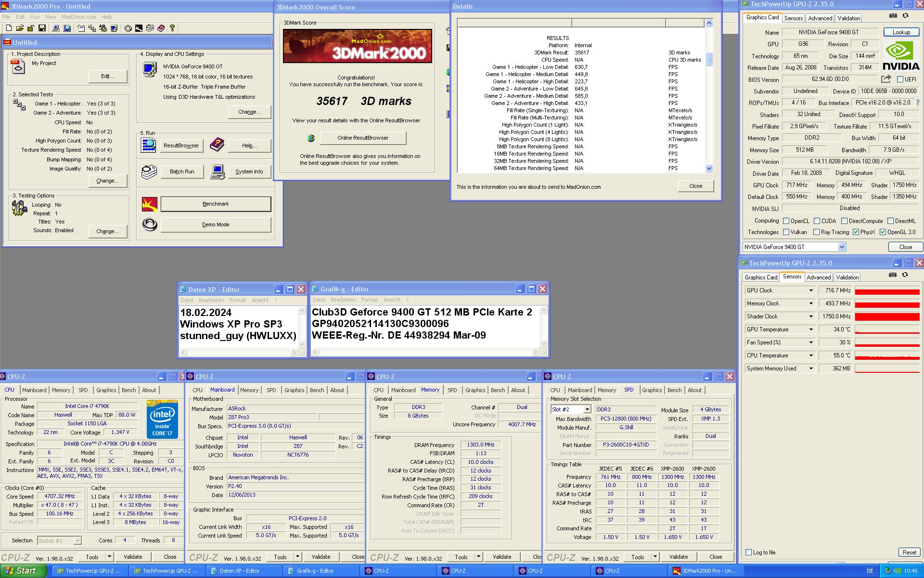
Task: Open the GPU Clock sensor dropdown
Action: coord(810,290)
